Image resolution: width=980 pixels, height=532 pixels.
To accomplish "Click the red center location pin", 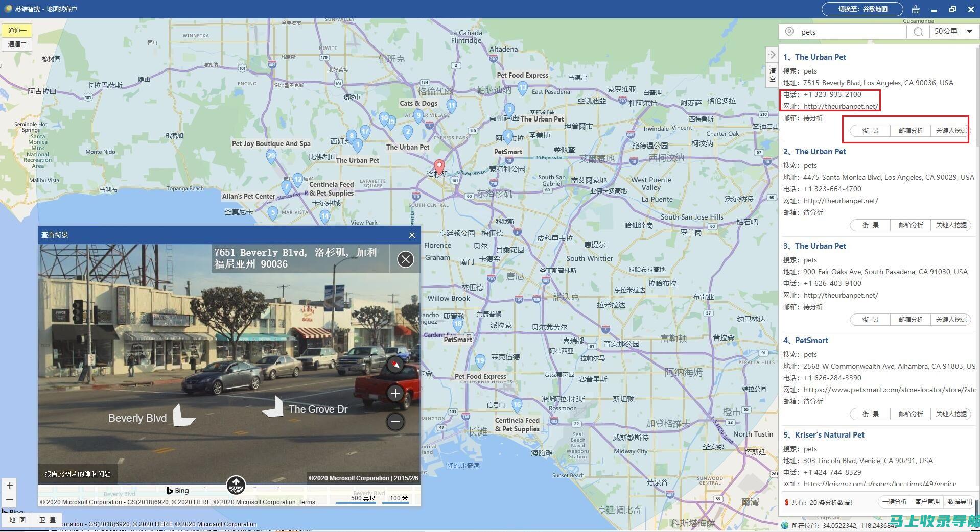I will pyautogui.click(x=439, y=166).
